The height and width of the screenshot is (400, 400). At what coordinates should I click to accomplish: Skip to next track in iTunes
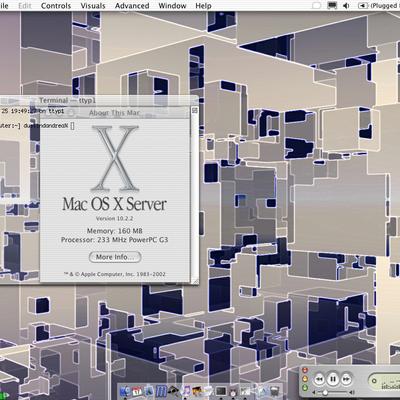click(346, 379)
